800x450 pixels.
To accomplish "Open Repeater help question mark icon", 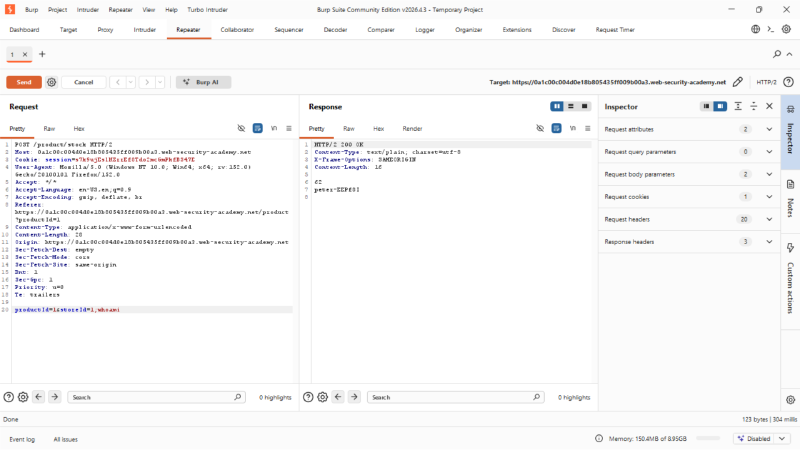I will (788, 82).
